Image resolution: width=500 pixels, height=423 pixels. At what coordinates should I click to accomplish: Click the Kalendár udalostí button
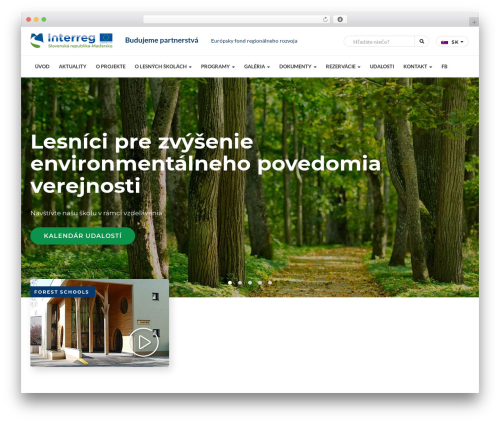coord(83,236)
